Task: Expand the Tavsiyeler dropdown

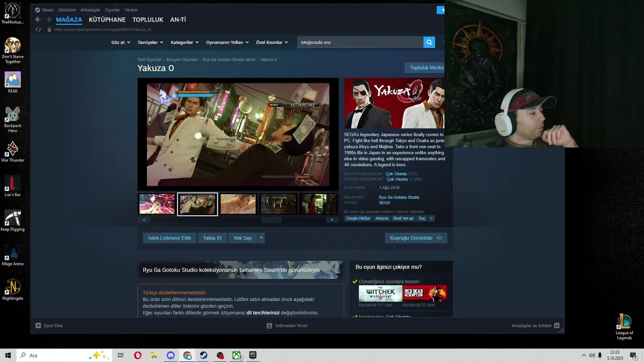Action: [x=150, y=42]
